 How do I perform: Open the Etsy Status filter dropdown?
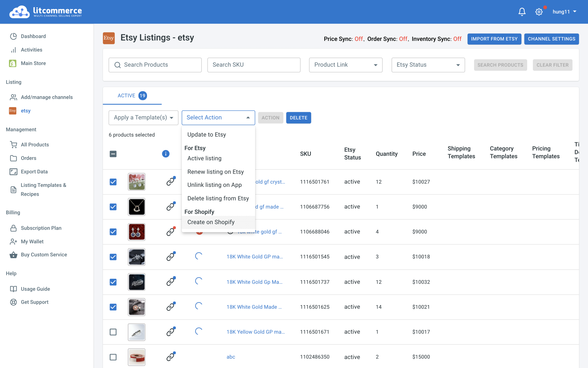coord(428,65)
